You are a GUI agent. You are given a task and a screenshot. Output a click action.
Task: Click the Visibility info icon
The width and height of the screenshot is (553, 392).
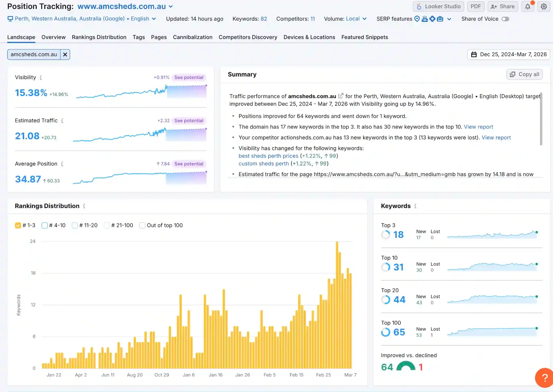41,77
